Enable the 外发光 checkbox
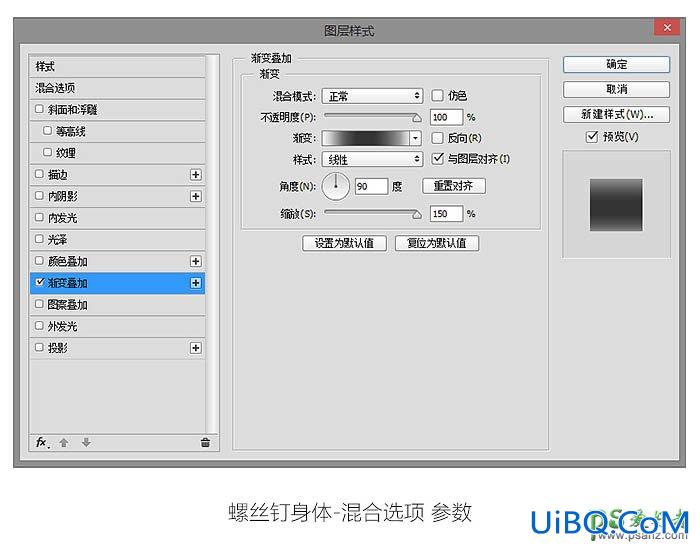This screenshot has width=700, height=547. point(39,326)
